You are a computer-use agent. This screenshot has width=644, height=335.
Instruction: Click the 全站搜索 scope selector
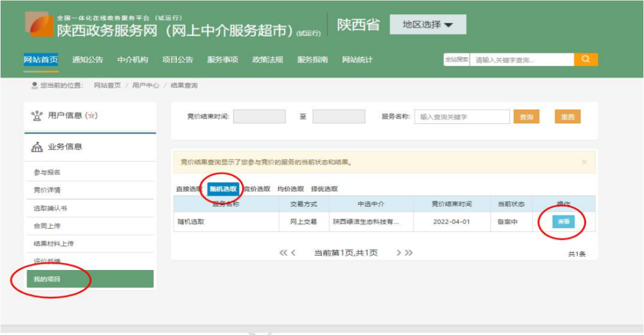[457, 60]
